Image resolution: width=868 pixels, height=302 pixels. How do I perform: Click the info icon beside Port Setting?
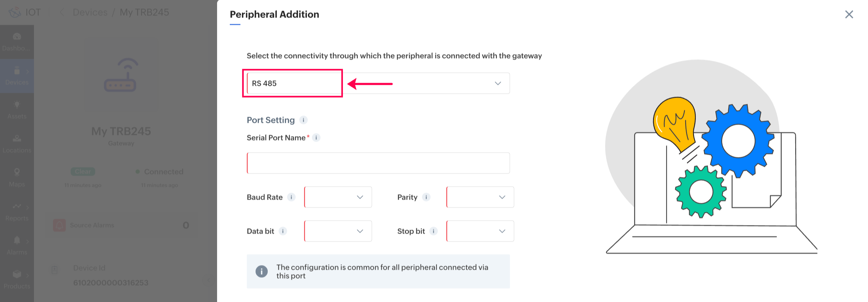(x=303, y=120)
